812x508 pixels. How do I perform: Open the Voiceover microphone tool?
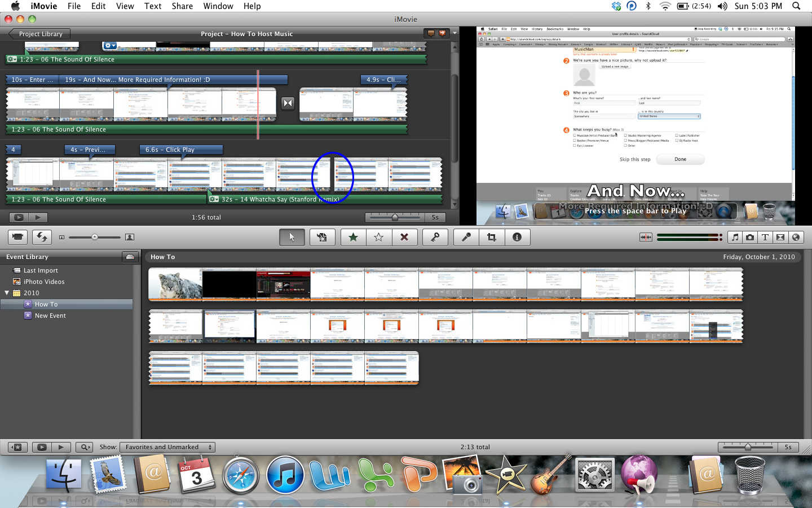(466, 237)
